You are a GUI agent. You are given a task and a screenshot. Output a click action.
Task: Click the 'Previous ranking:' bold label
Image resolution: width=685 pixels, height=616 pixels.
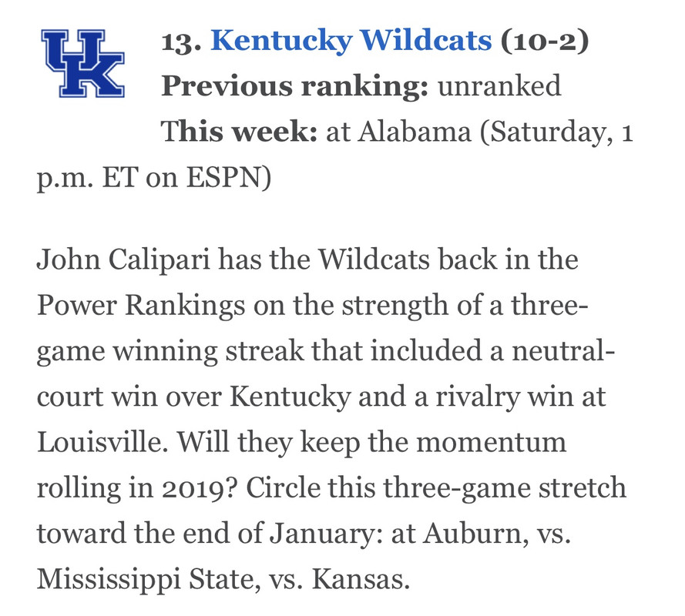coord(295,86)
